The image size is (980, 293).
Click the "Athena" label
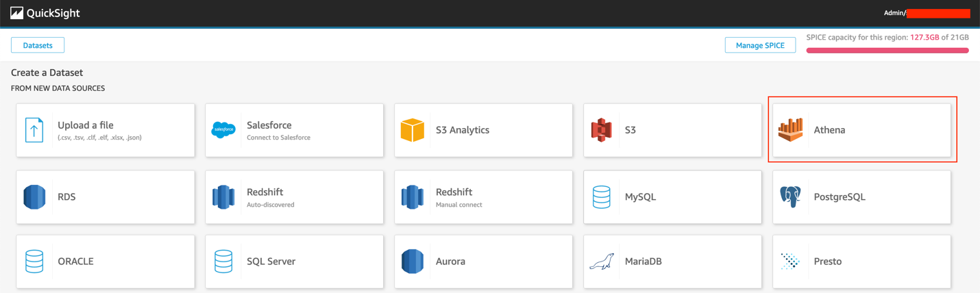[x=829, y=130]
